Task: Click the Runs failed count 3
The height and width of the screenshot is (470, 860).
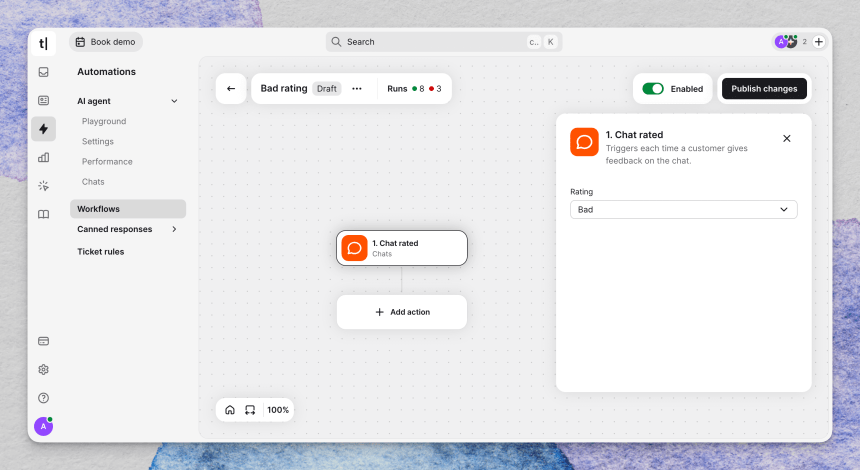Action: [x=435, y=89]
